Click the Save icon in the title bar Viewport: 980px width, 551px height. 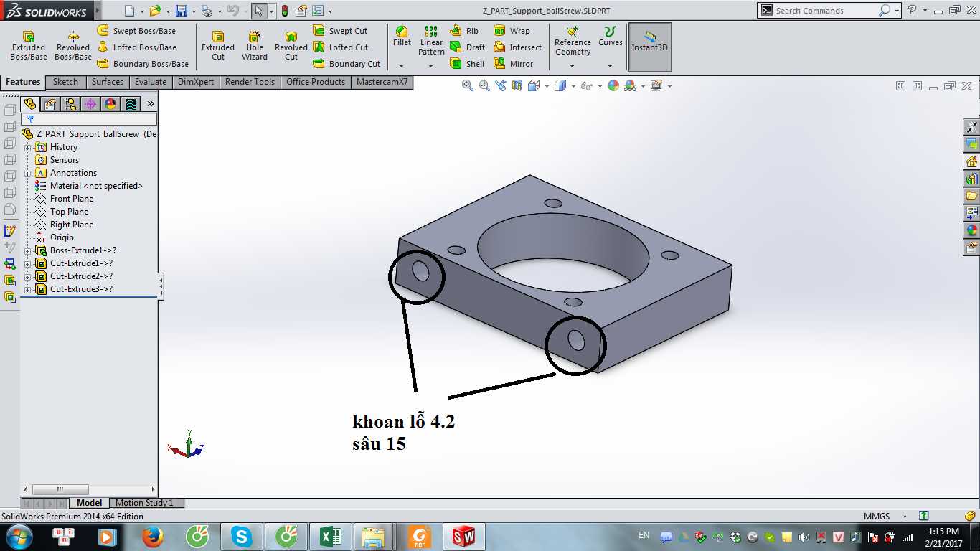pyautogui.click(x=182, y=11)
